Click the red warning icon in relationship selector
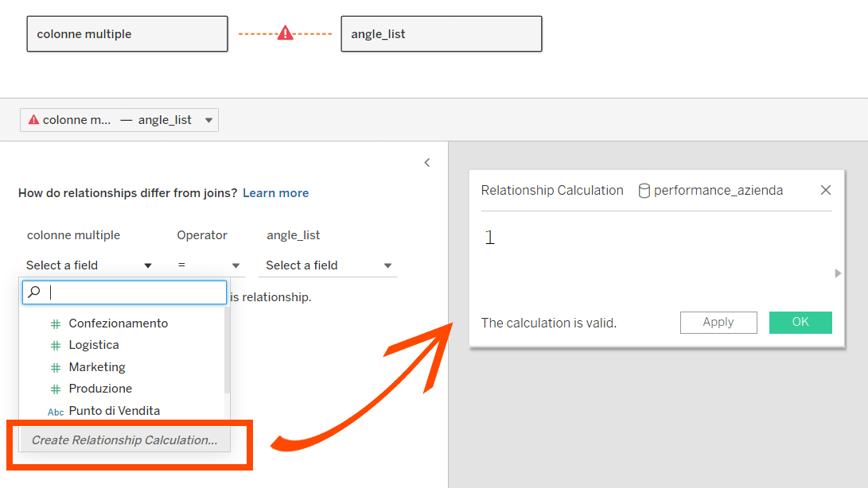 [33, 119]
